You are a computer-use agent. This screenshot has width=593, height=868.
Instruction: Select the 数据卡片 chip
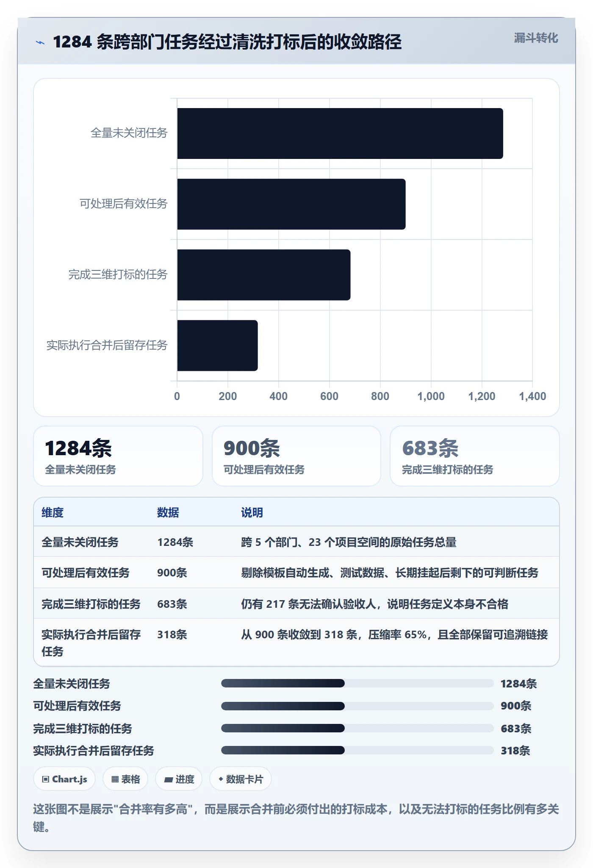[x=241, y=779]
